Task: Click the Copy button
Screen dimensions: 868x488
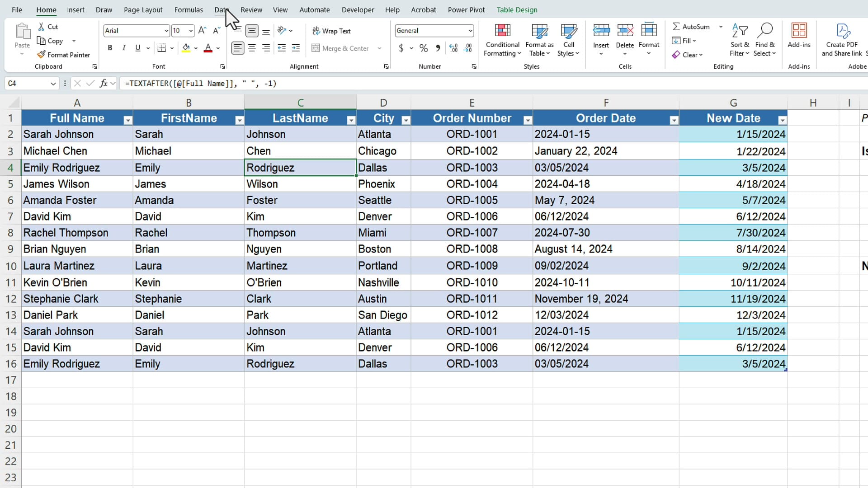Action: coord(51,41)
